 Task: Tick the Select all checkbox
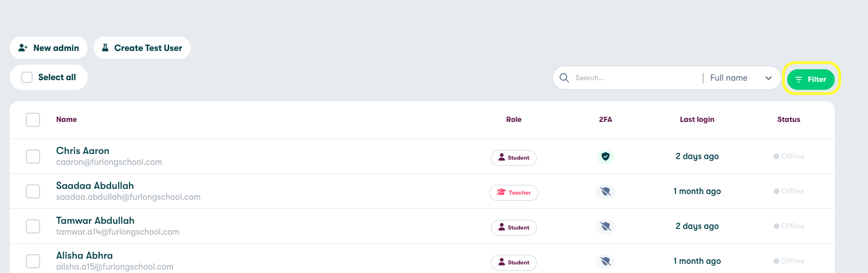click(x=27, y=77)
